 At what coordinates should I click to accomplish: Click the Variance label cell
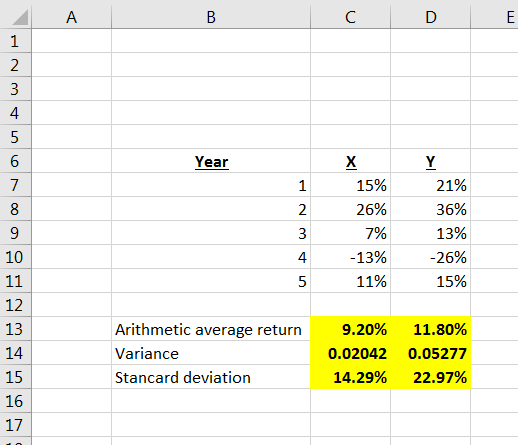click(x=211, y=353)
